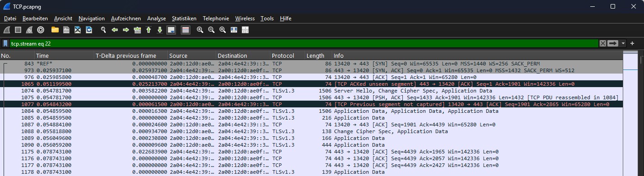
Task: Add a filter button with the plus icon
Action: pos(632,43)
